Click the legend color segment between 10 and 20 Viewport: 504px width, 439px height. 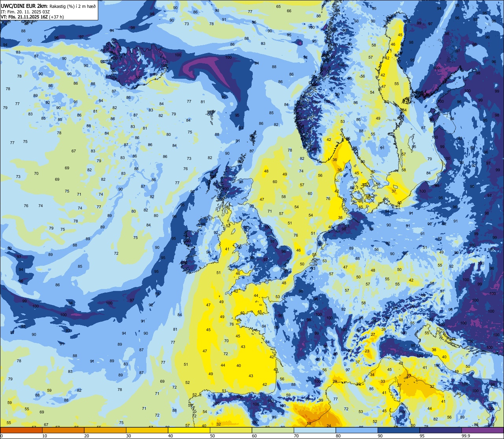(x=63, y=430)
